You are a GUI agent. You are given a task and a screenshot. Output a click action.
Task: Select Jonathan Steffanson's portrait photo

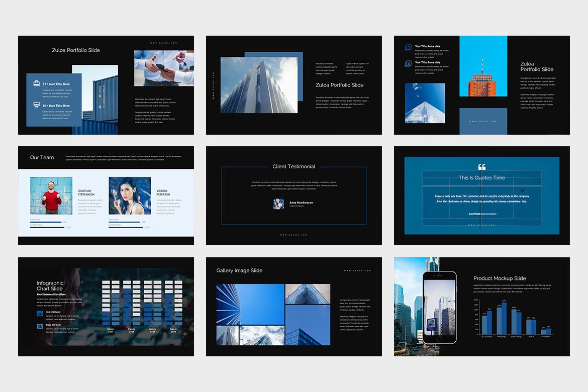(x=51, y=195)
